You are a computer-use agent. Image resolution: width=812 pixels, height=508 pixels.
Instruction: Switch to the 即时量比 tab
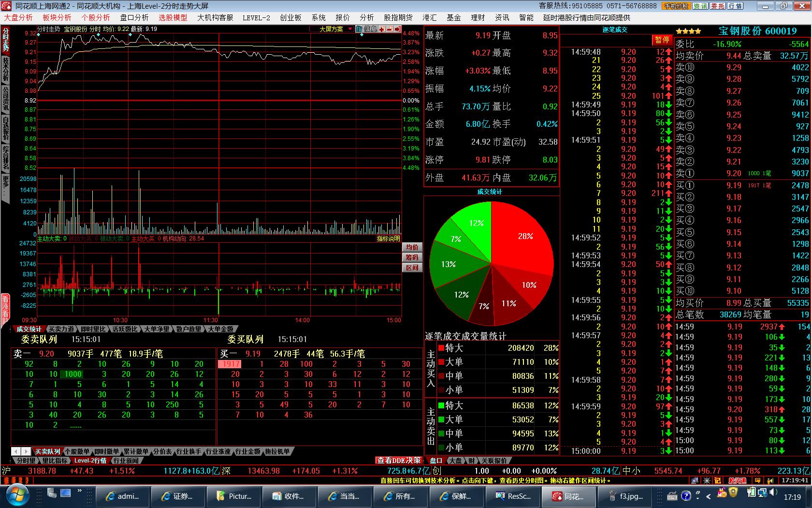click(93, 329)
